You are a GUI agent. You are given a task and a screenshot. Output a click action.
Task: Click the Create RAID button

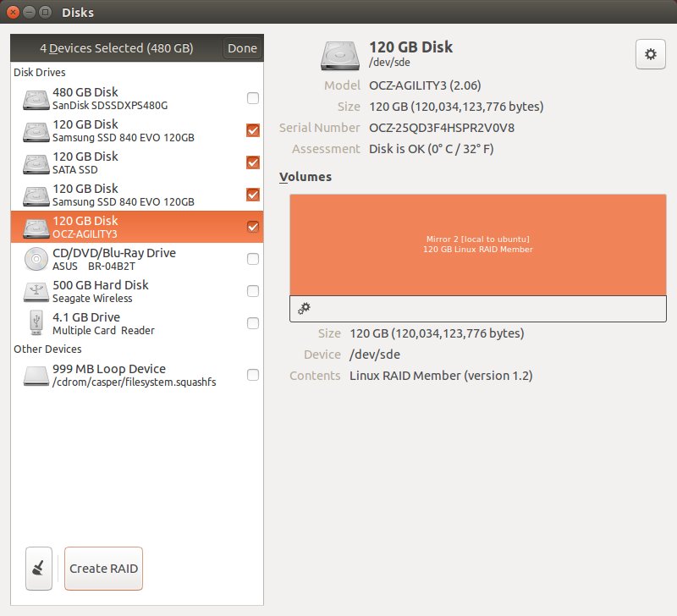pyautogui.click(x=103, y=568)
